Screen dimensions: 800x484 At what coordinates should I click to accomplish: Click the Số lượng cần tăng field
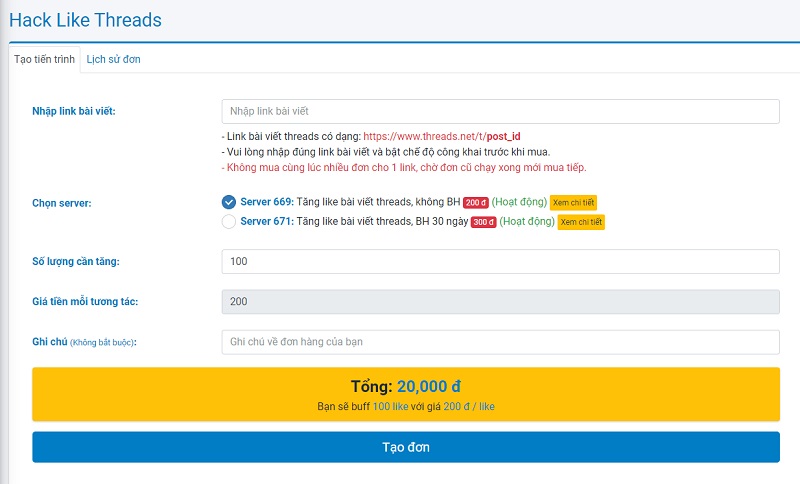coord(500,261)
